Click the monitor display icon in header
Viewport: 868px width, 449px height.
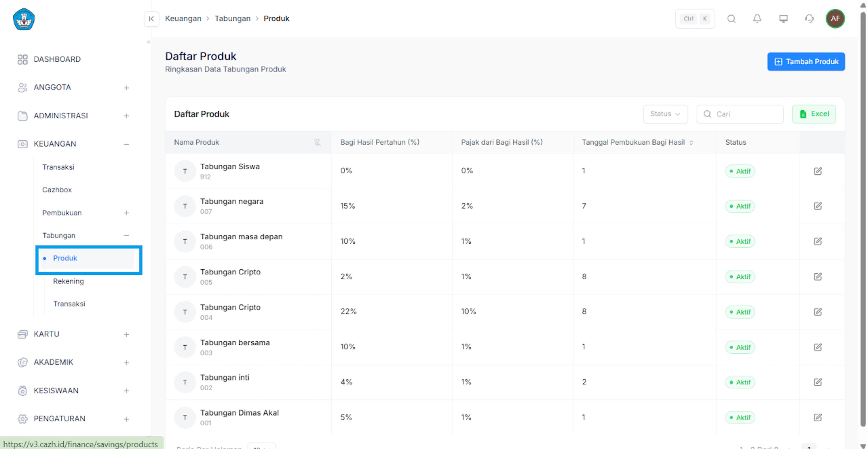pos(783,19)
